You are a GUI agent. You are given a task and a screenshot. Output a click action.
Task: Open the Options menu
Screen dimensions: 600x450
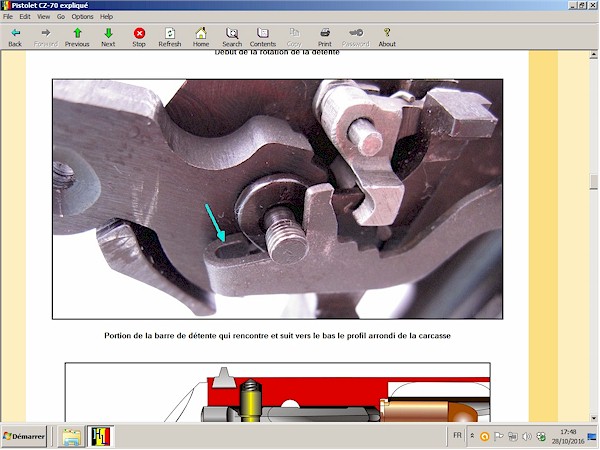click(82, 16)
